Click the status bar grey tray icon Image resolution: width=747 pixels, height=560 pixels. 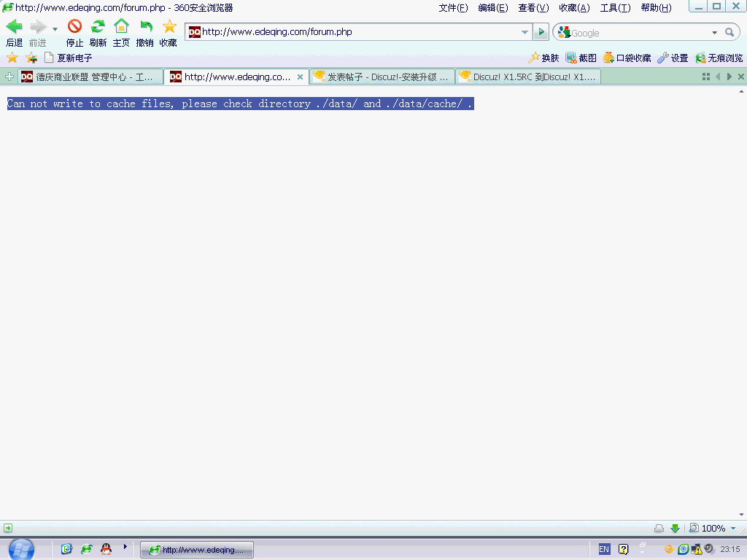point(659,528)
